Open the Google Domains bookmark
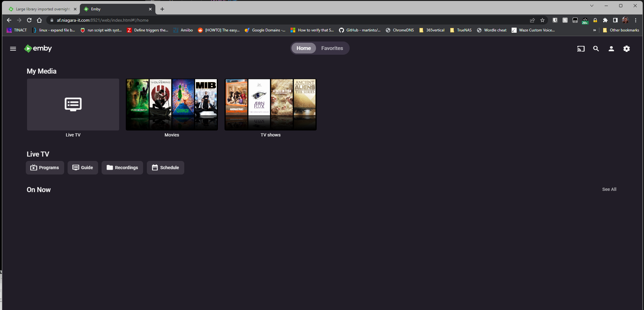Image resolution: width=644 pixels, height=310 pixels. 265,30
